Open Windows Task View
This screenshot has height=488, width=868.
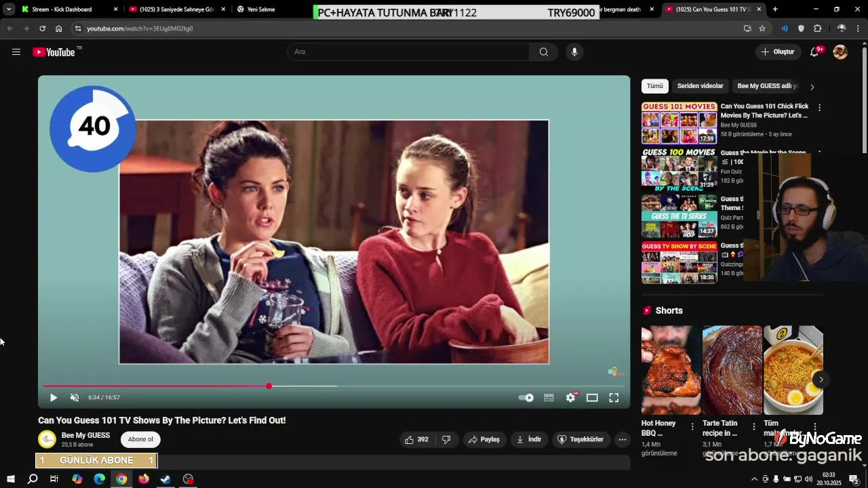point(54,479)
